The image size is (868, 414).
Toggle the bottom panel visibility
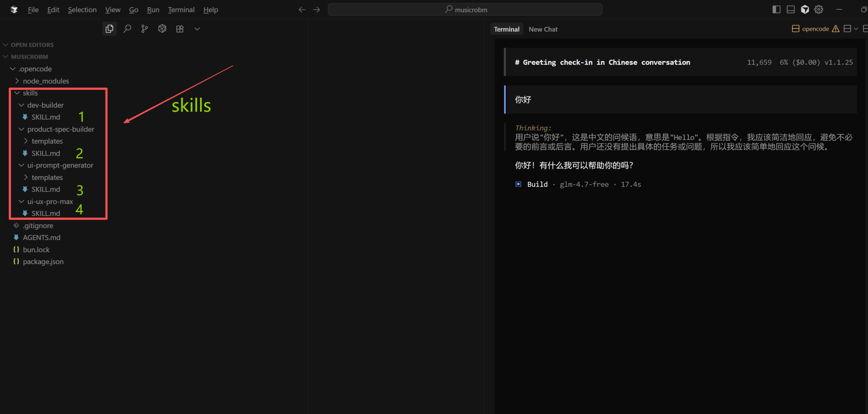(x=790, y=9)
